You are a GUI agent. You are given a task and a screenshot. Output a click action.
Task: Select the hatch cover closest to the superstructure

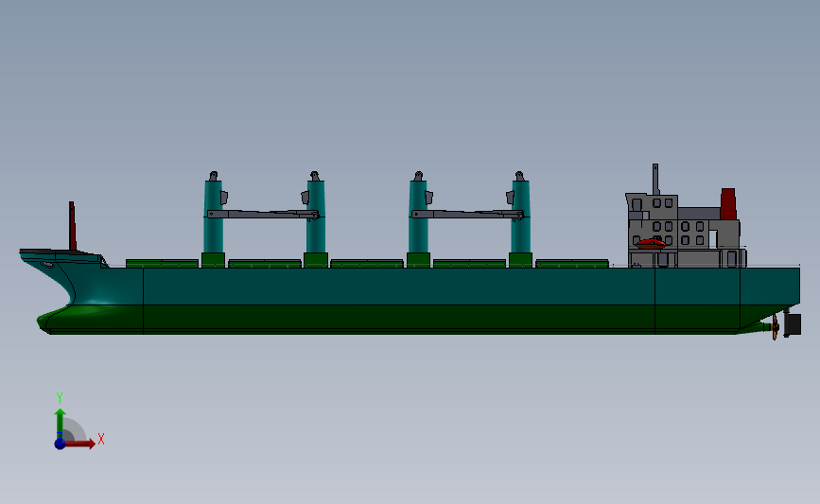[x=572, y=264]
